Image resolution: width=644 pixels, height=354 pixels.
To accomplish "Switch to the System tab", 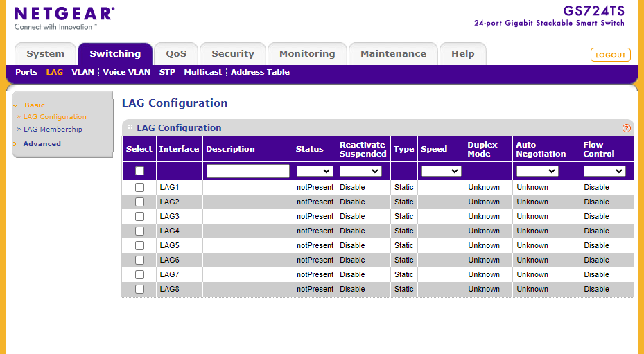I will (45, 54).
